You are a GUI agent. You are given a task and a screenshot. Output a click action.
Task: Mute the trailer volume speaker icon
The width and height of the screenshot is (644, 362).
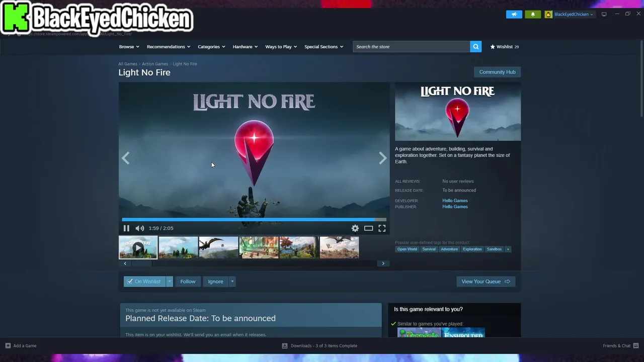140,228
